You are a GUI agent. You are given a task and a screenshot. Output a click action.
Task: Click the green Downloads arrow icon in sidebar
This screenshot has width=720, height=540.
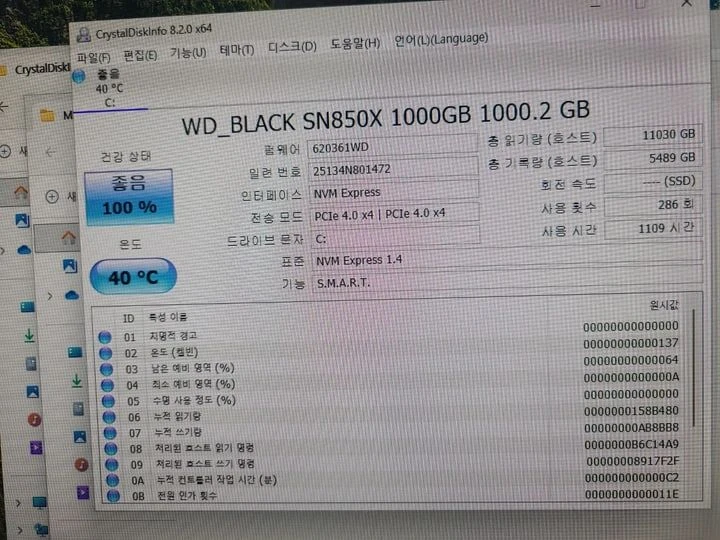coord(77,382)
